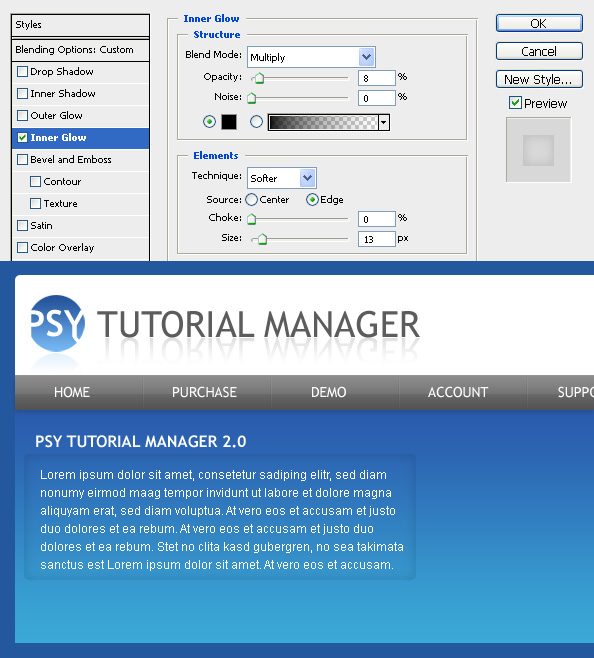Image resolution: width=594 pixels, height=658 pixels.
Task: Click the gradient preview bar
Action: (323, 123)
